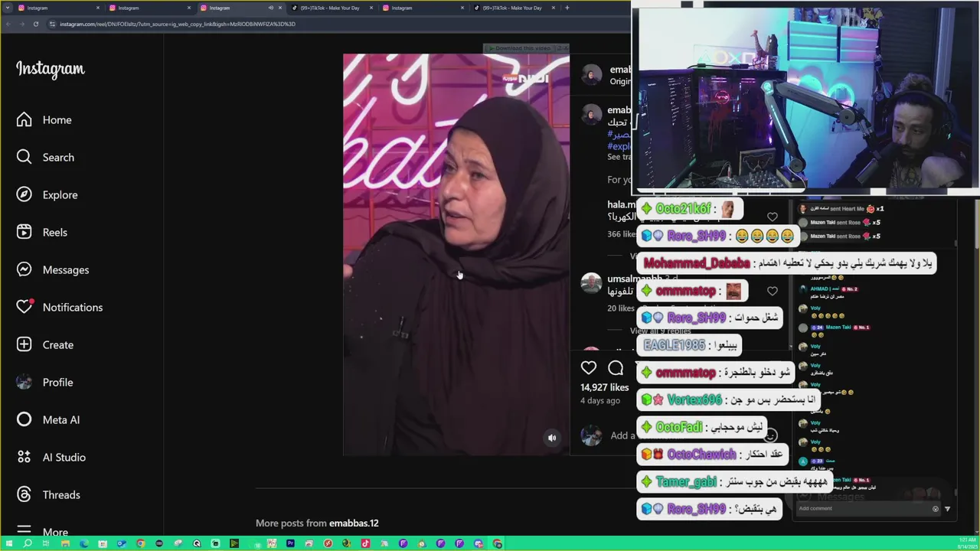Open Meta AI in the sidebar

point(48,420)
